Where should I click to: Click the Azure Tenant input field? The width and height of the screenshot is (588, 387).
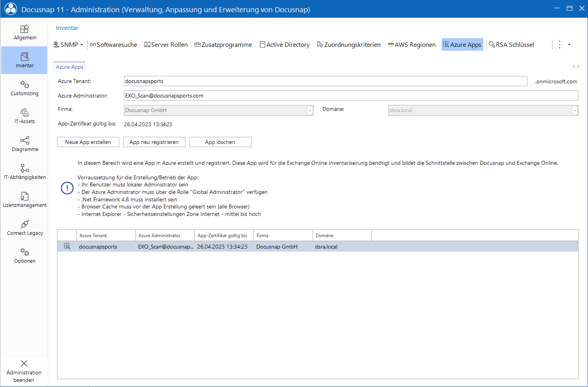pyautogui.click(x=325, y=81)
